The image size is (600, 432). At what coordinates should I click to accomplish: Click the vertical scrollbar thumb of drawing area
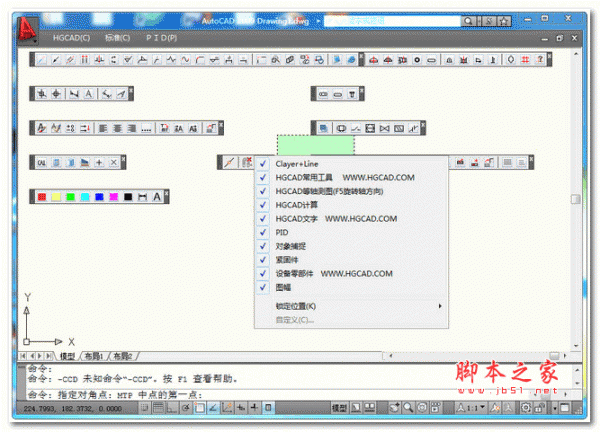[576, 199]
